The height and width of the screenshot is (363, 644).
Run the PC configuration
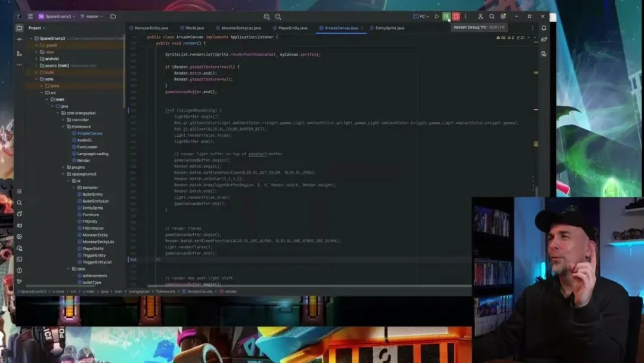point(436,17)
